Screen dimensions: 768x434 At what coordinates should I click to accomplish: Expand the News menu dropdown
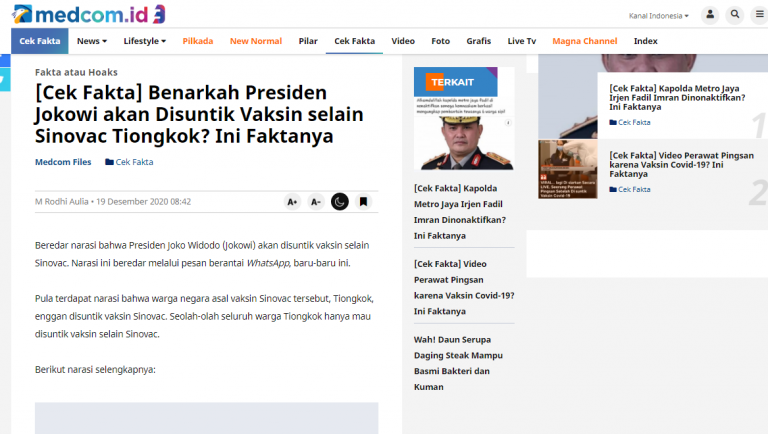tap(92, 41)
